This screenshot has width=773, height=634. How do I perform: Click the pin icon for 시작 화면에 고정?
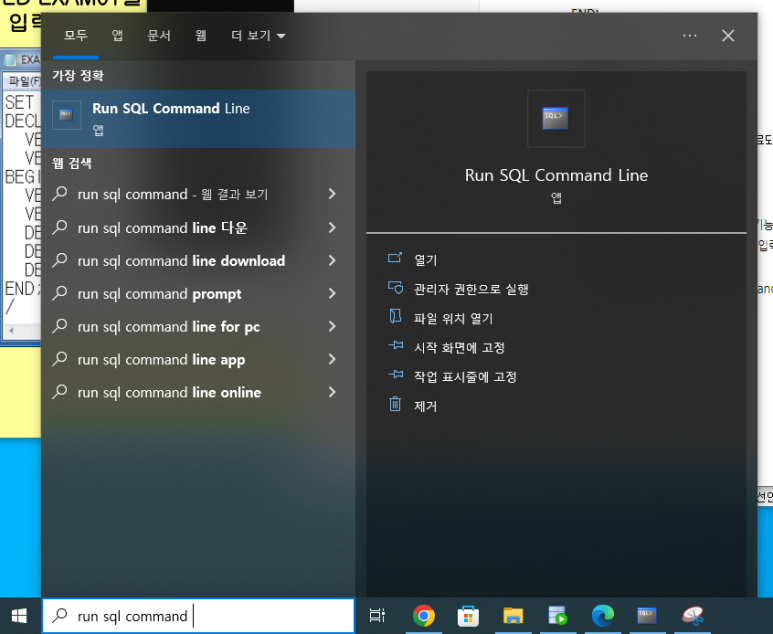coord(395,345)
